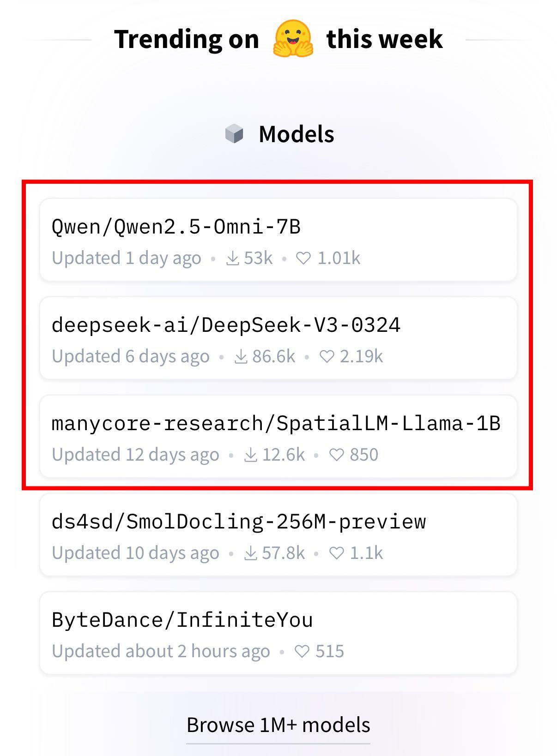Click Updated about 2 hours ago text
557x756 pixels.
161,652
